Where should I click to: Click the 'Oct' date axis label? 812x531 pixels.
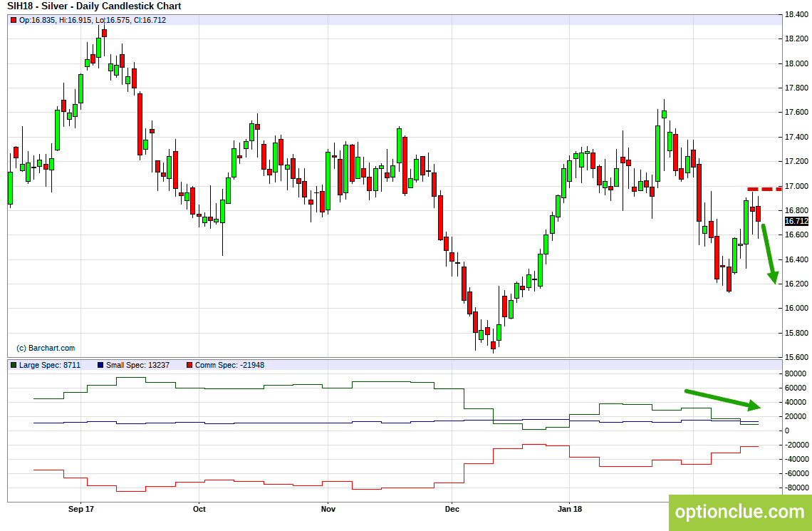coord(199,509)
